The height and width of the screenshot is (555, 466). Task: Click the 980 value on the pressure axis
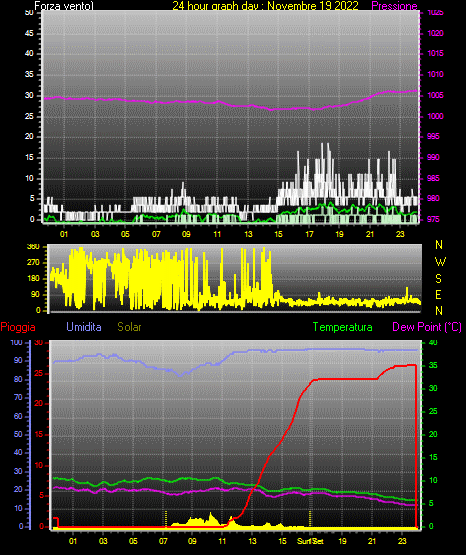[x=433, y=198]
